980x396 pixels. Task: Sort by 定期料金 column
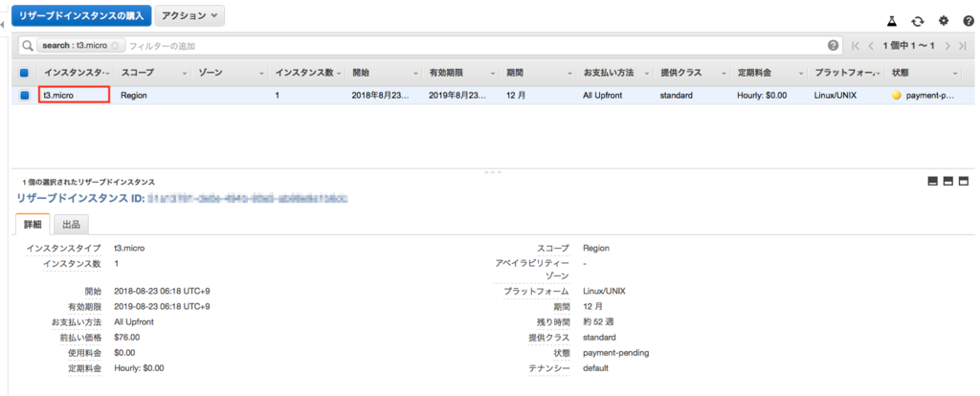[x=770, y=73]
